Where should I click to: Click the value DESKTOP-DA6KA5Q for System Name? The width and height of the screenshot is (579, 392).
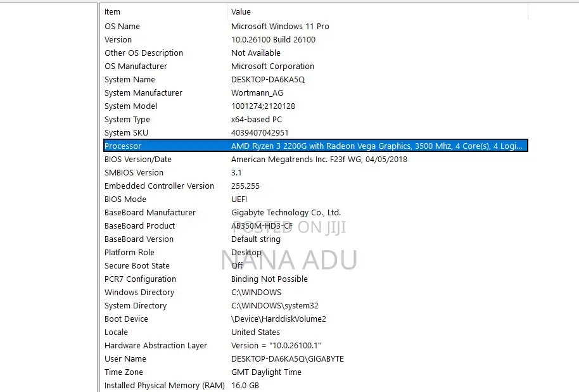[x=268, y=80]
